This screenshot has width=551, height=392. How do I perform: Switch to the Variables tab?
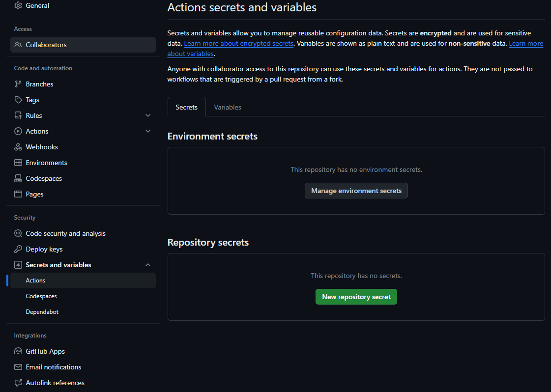(228, 107)
